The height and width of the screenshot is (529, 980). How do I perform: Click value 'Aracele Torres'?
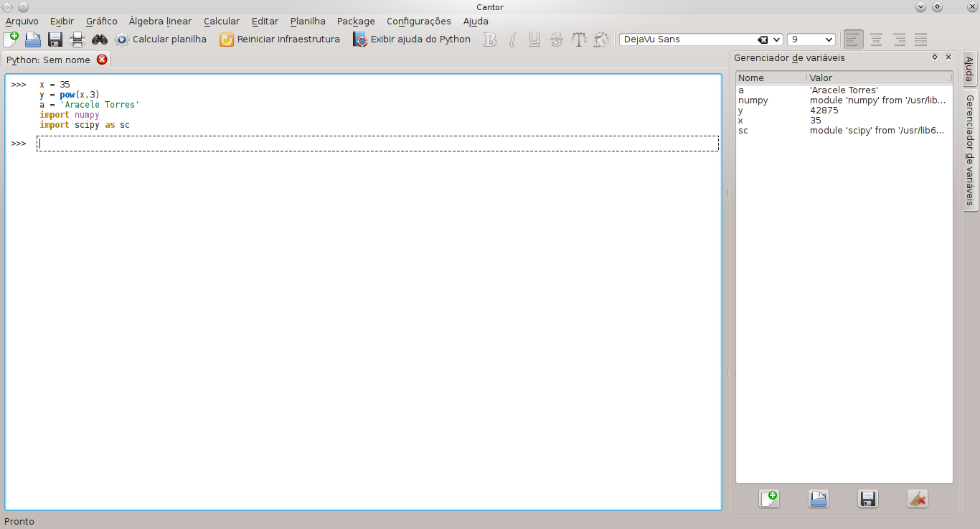pyautogui.click(x=844, y=90)
